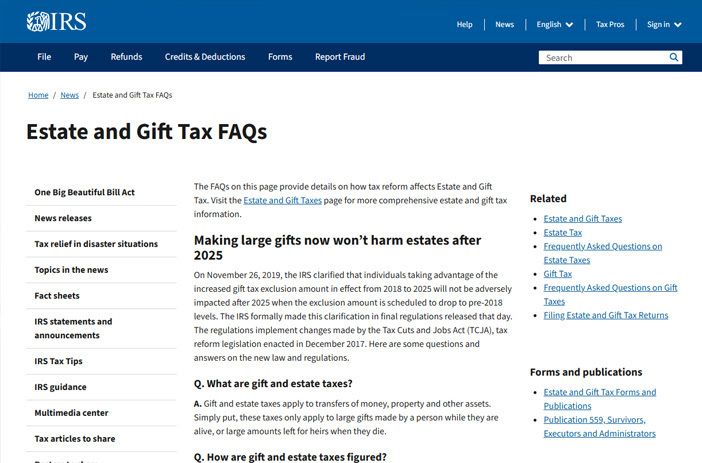Click the News breadcrumb link
The height and width of the screenshot is (463, 702).
click(x=69, y=95)
